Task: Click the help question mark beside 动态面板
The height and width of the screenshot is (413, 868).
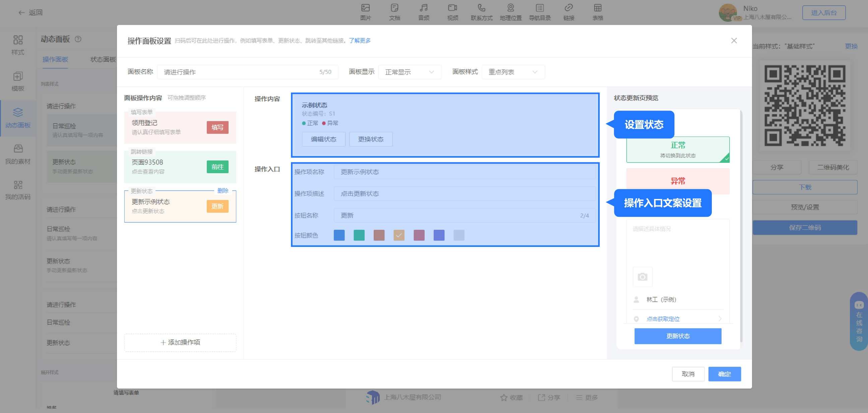Action: (x=78, y=39)
